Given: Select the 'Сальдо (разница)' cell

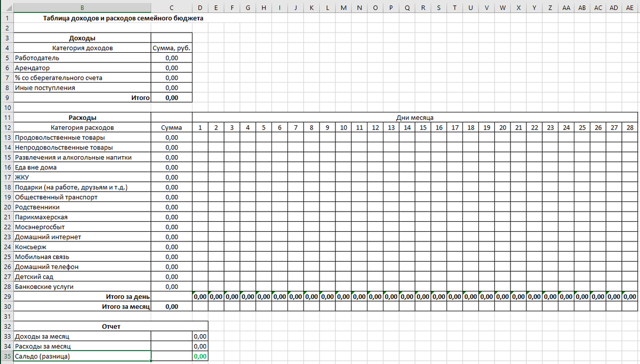Looking at the screenshot, I should click(x=82, y=357).
